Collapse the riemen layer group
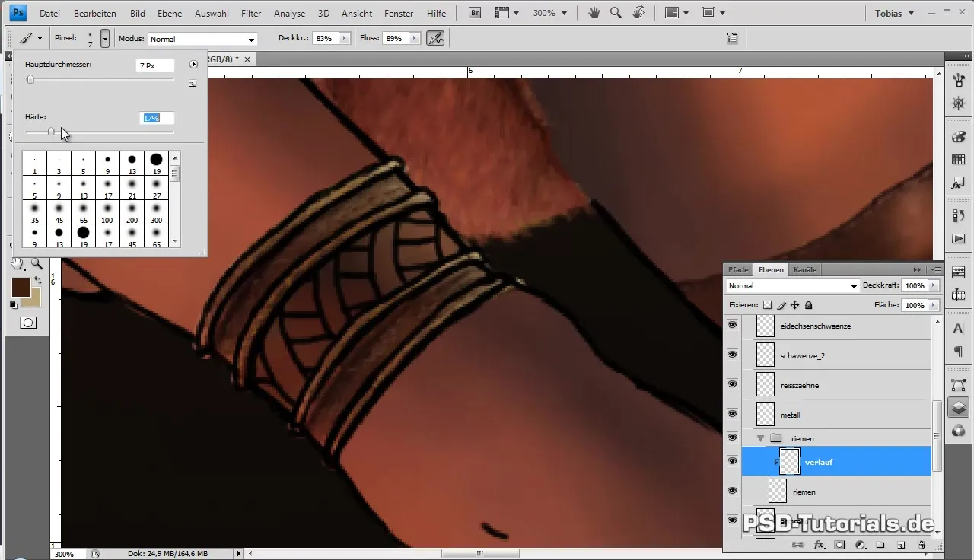The height and width of the screenshot is (560, 974). [x=760, y=438]
